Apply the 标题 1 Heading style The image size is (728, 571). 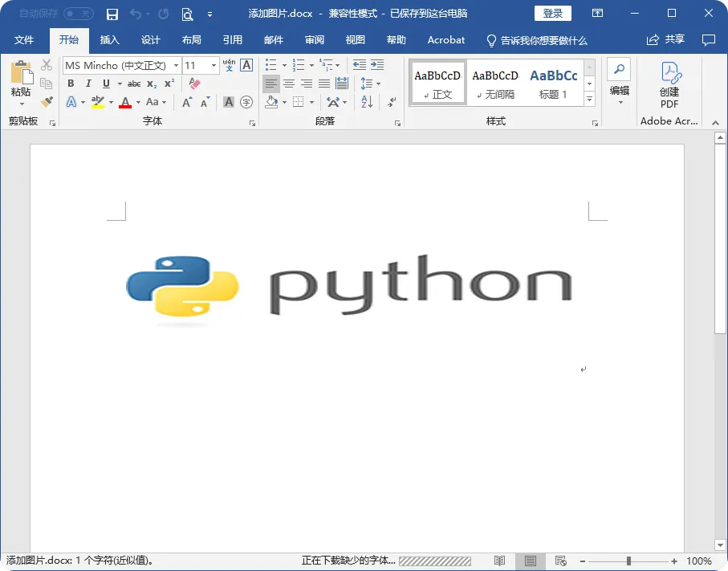point(554,84)
